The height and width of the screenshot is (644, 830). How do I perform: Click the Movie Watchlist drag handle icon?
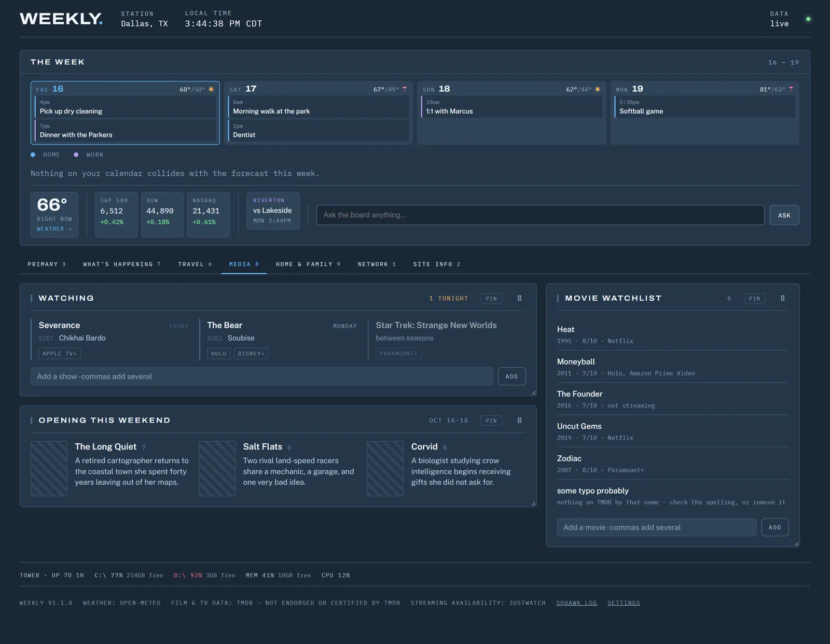coord(783,298)
